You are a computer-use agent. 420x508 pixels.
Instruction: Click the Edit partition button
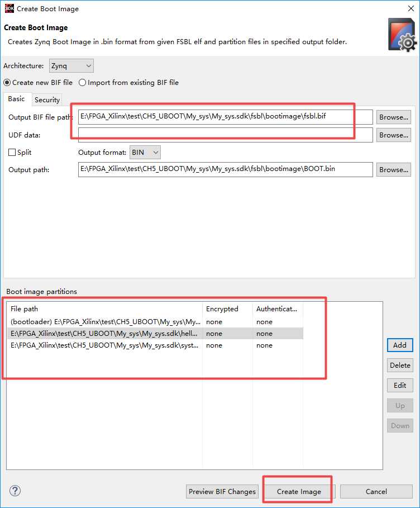pyautogui.click(x=400, y=385)
